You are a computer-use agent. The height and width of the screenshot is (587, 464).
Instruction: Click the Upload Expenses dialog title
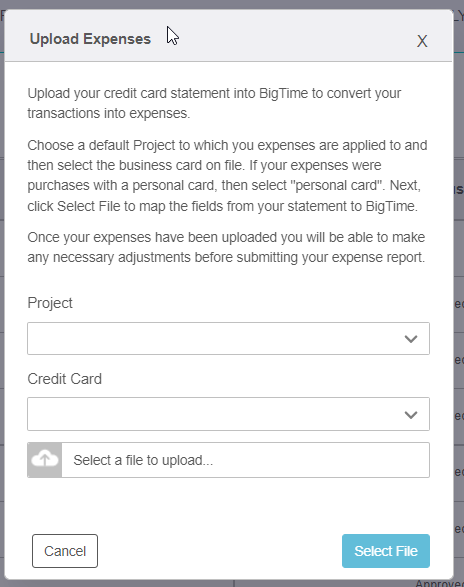coord(90,39)
